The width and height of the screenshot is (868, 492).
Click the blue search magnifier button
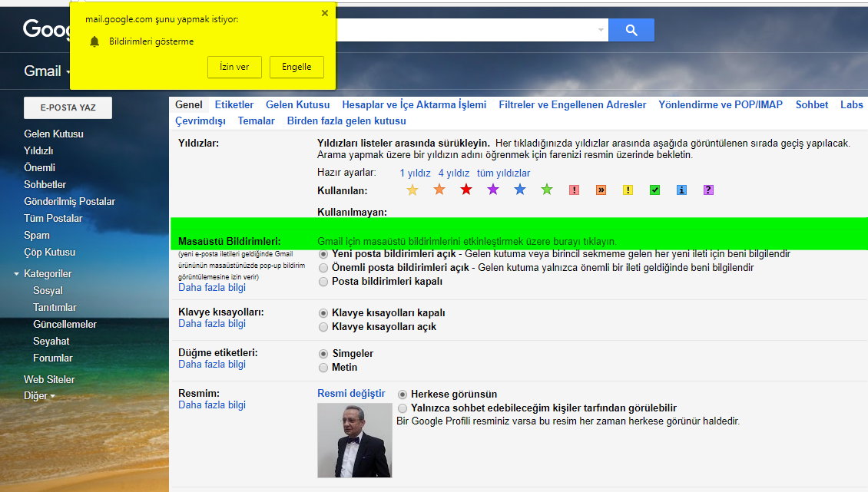pos(631,30)
